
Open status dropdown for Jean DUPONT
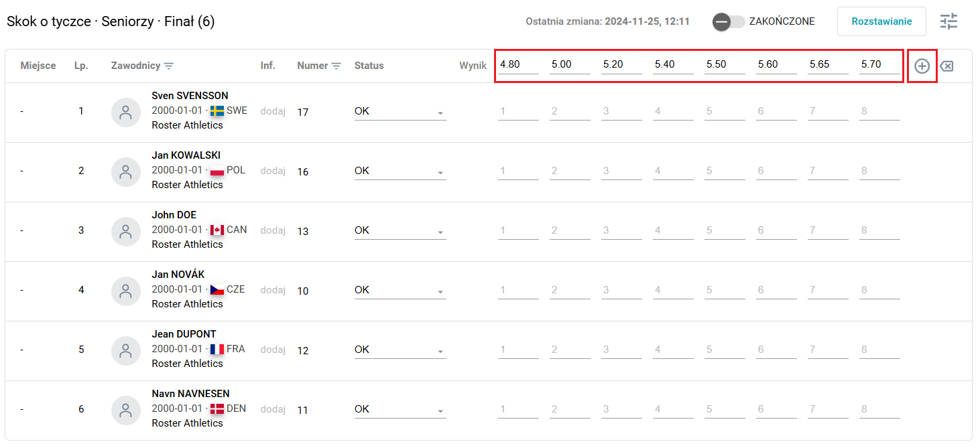click(x=400, y=350)
